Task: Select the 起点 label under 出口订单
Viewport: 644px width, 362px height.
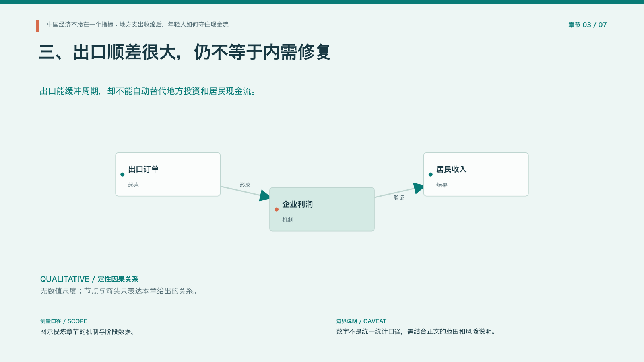Action: click(x=134, y=185)
